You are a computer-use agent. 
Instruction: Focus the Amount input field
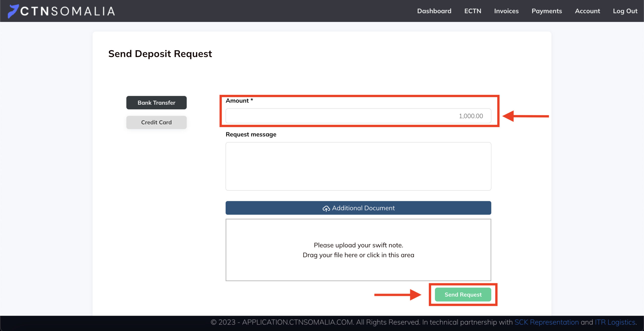pos(358,116)
